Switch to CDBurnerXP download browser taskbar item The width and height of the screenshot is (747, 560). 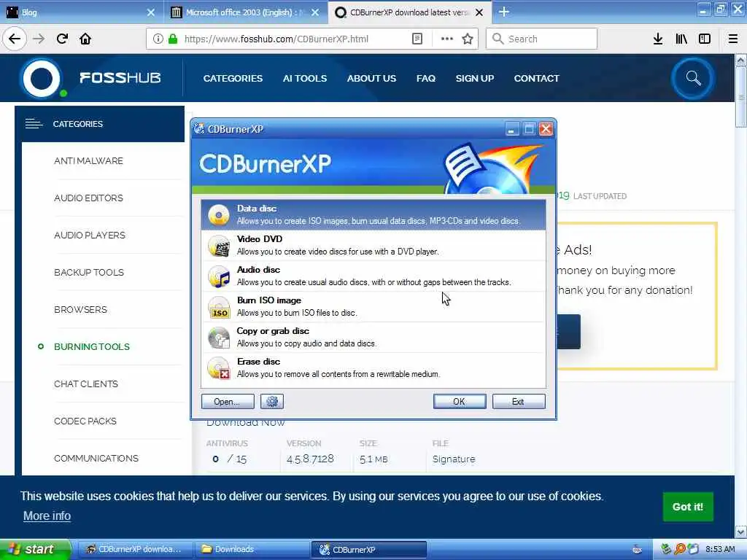coord(134,549)
